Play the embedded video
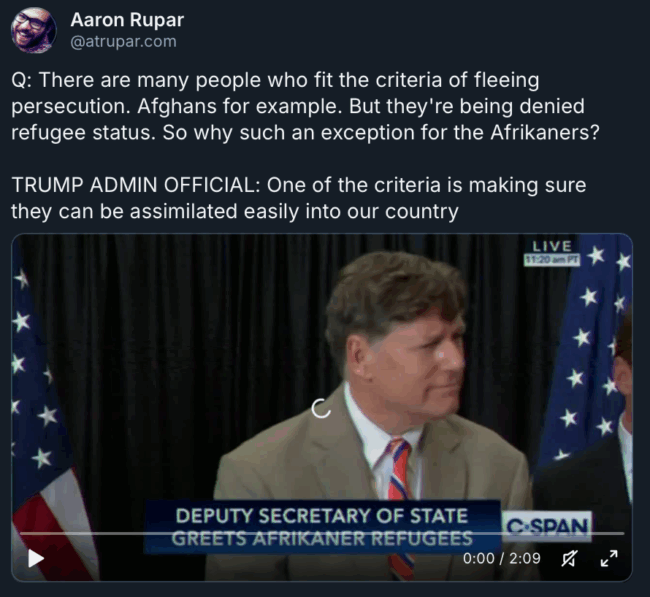 (36, 558)
